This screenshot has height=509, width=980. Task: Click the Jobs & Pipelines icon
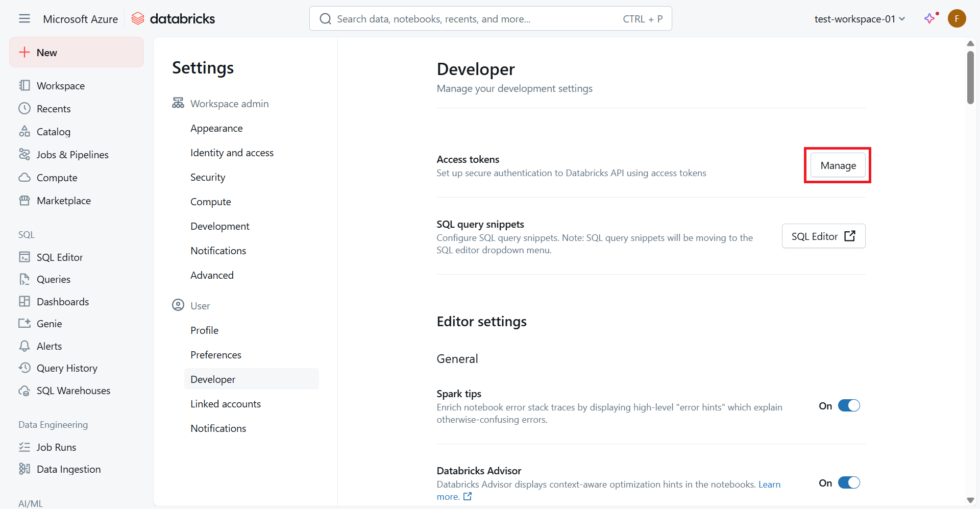pos(24,154)
